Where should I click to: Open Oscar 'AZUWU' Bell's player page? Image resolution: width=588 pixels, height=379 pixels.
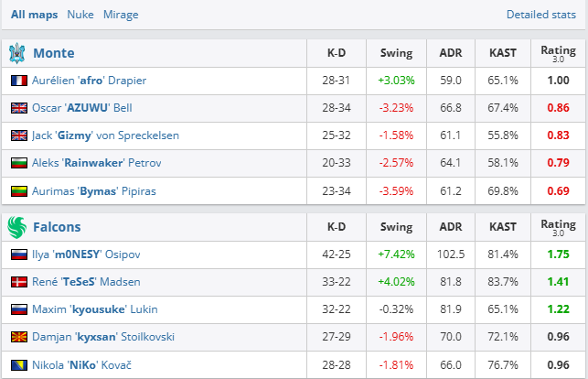click(82, 108)
